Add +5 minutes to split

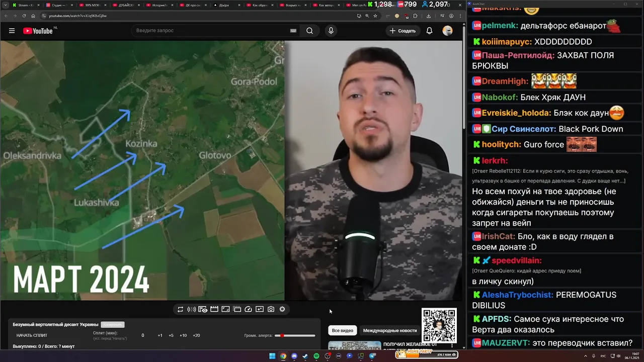(171, 335)
